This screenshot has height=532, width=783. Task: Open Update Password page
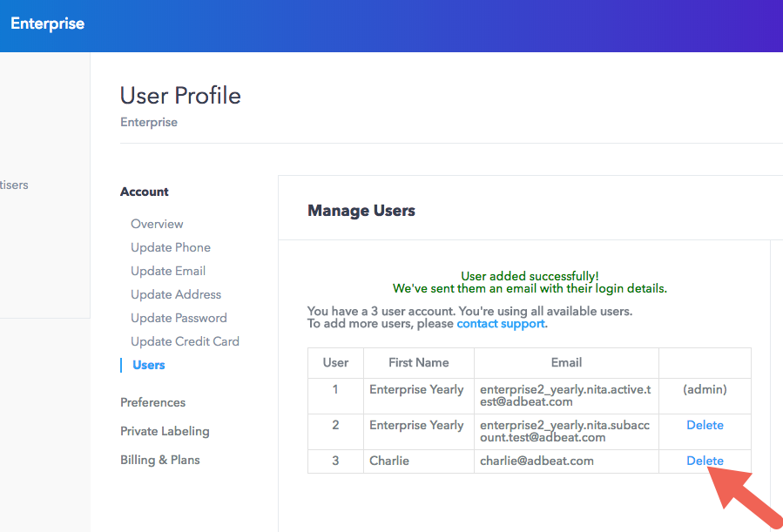click(178, 318)
